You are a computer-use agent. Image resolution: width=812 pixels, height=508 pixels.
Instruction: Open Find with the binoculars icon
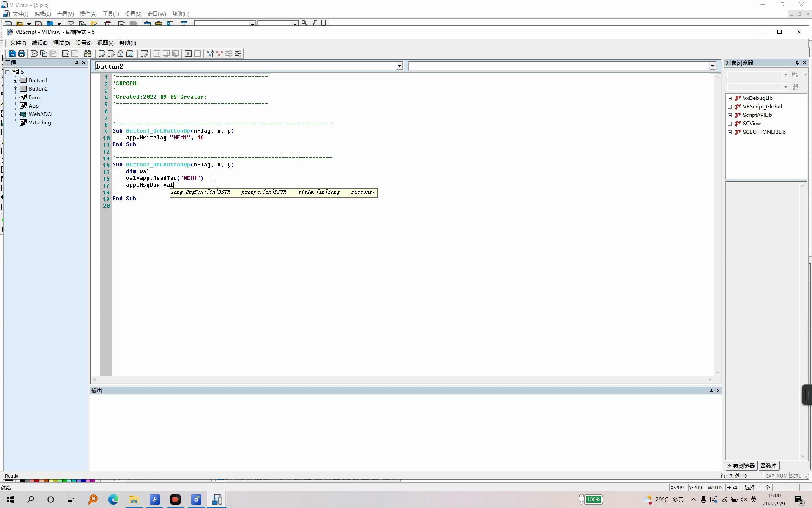point(88,54)
